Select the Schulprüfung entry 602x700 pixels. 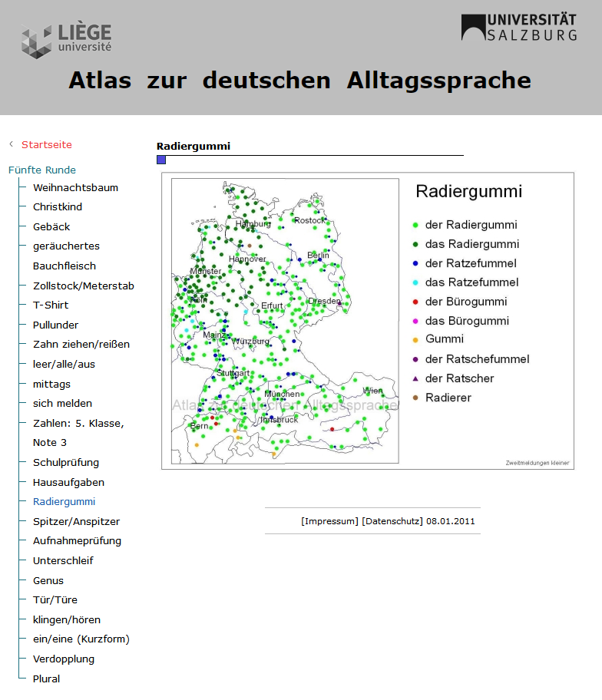click(66, 463)
